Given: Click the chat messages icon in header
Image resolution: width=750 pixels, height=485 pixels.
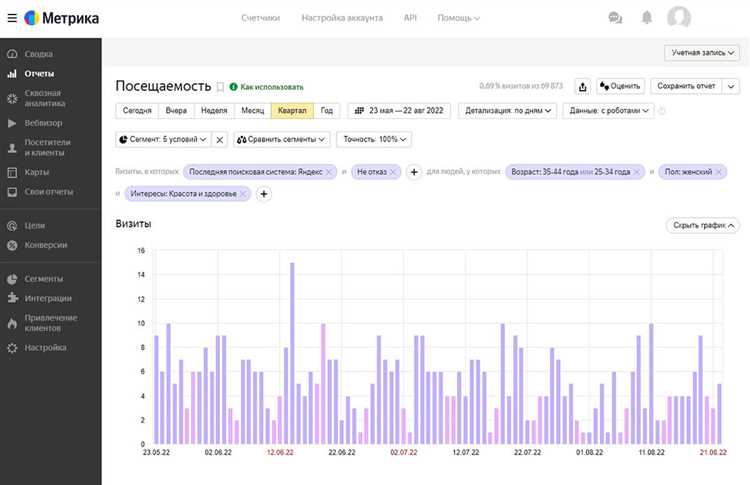Looking at the screenshot, I should (615, 18).
